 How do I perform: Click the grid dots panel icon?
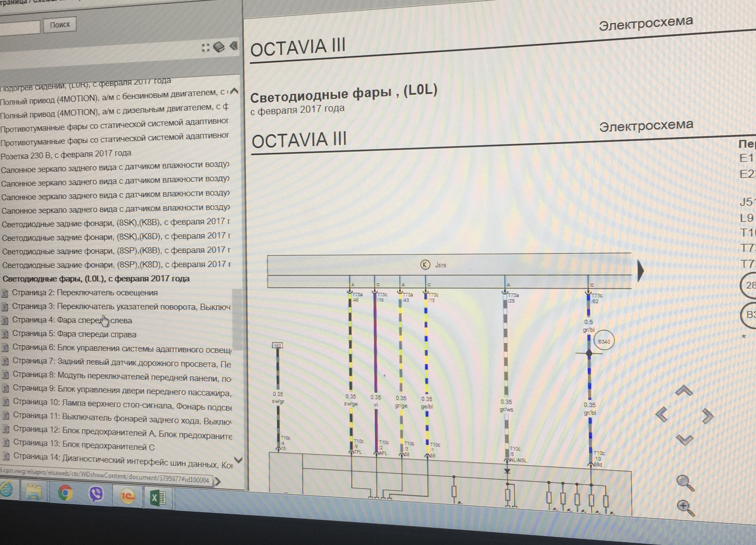206,48
